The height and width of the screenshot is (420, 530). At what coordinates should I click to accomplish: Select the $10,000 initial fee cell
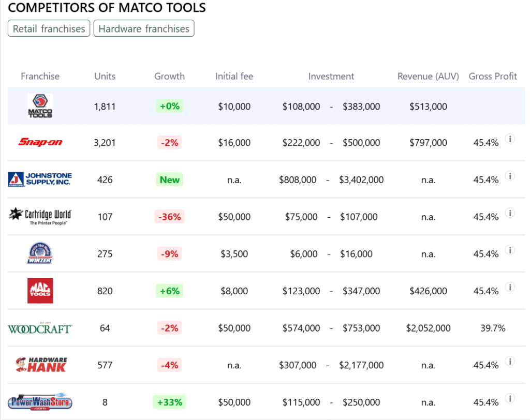pyautogui.click(x=234, y=107)
